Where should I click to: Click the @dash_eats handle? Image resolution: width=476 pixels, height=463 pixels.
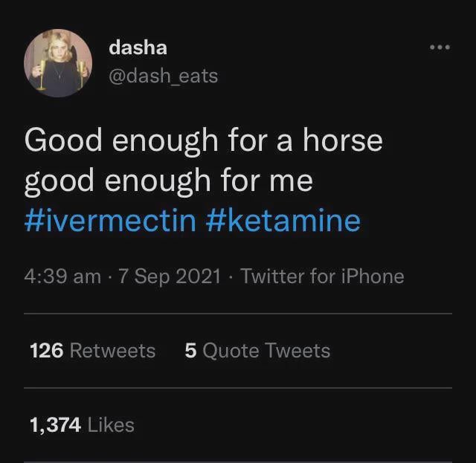pos(163,75)
